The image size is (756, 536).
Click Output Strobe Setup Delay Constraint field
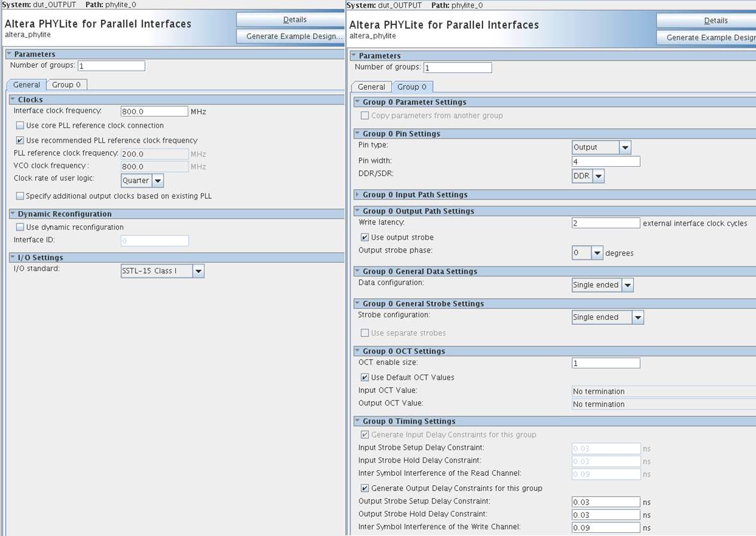(606, 502)
